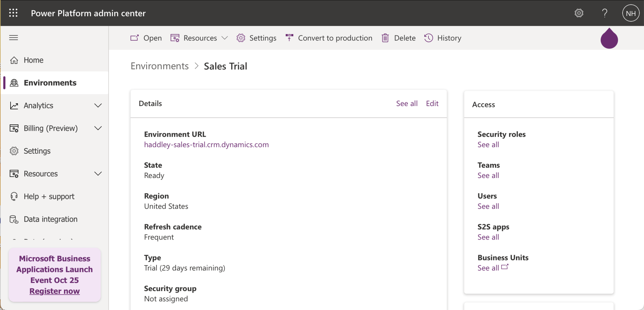The image size is (644, 310).
Task: View environment History
Action: point(443,38)
